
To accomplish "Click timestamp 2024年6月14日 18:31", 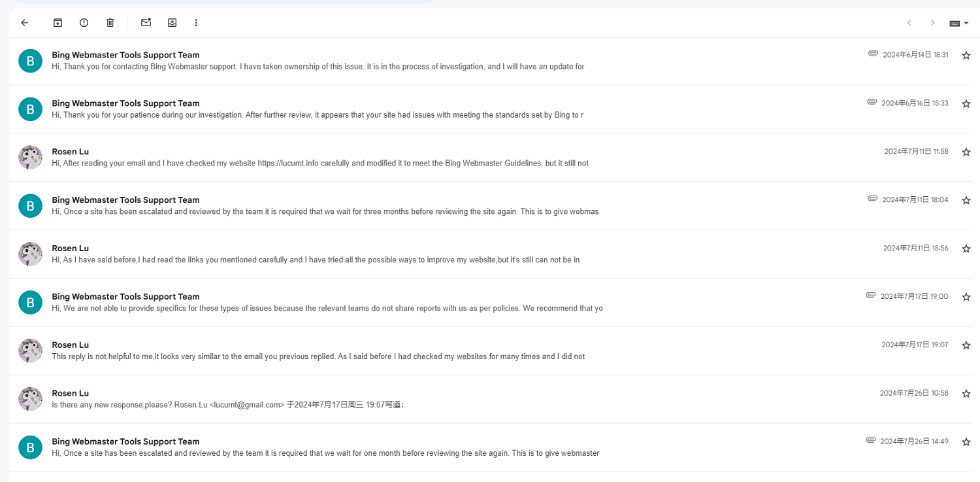I will [x=915, y=55].
